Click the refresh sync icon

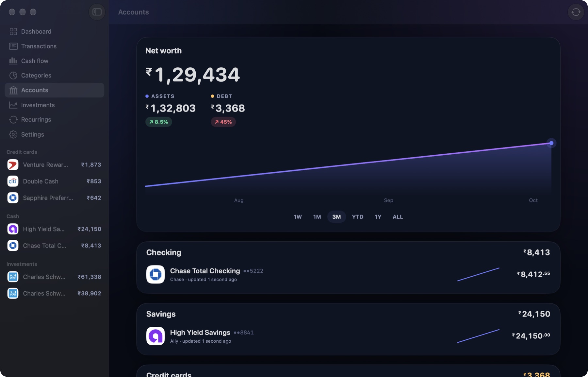(x=576, y=12)
